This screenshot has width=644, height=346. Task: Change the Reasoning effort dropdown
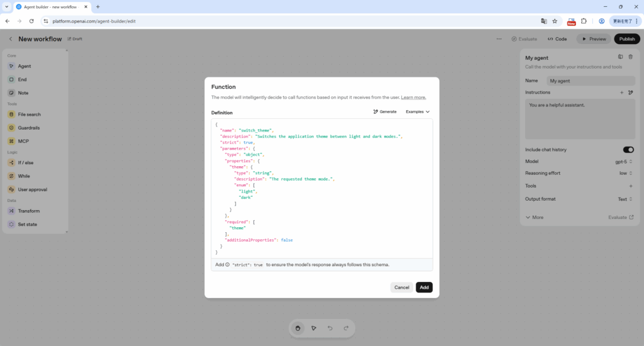point(625,173)
